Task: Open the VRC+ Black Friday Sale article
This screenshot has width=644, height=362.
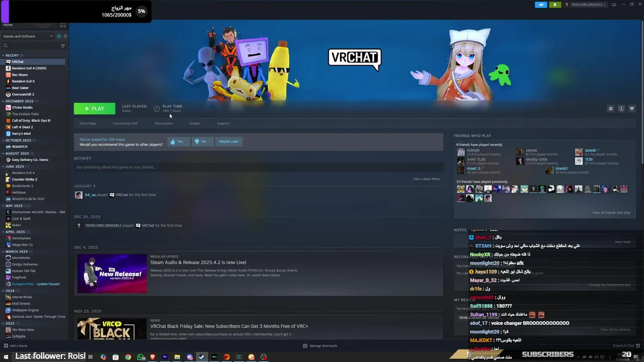Action: pos(229,326)
